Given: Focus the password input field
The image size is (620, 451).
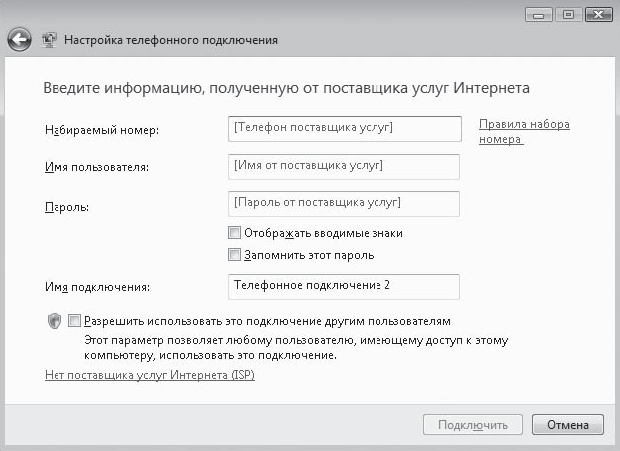Looking at the screenshot, I should coord(344,204).
